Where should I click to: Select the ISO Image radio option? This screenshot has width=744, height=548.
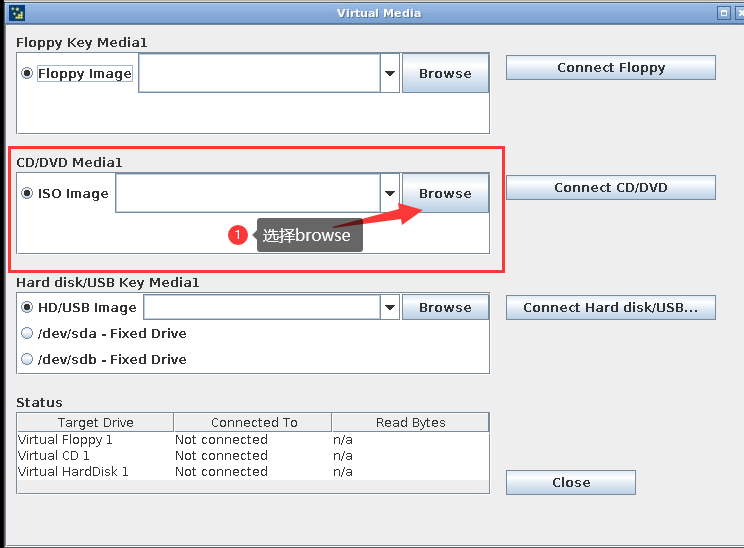[27, 193]
